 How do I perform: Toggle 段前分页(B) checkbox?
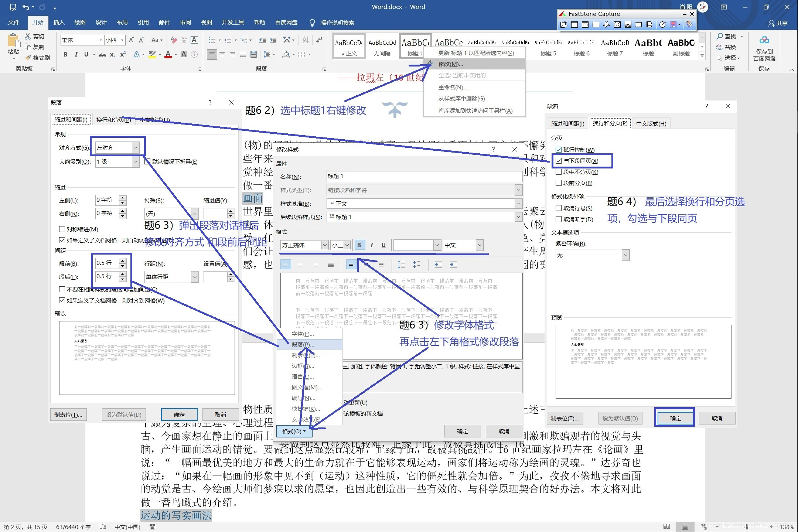pyautogui.click(x=559, y=183)
